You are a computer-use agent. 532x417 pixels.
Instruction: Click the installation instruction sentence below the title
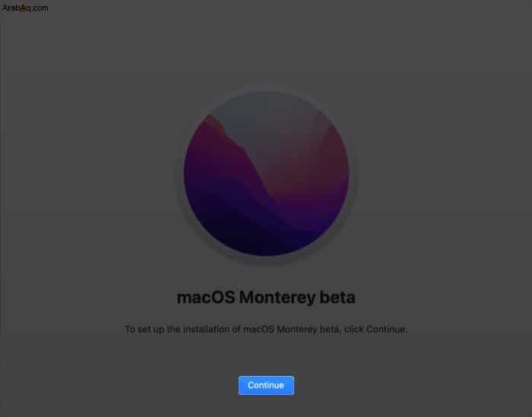click(x=266, y=329)
